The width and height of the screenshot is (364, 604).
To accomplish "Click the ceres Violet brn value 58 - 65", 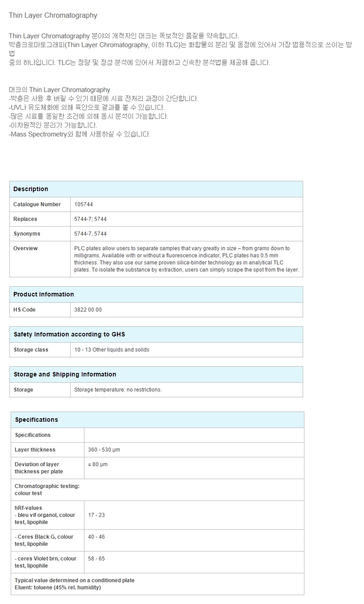I will (96, 559).
